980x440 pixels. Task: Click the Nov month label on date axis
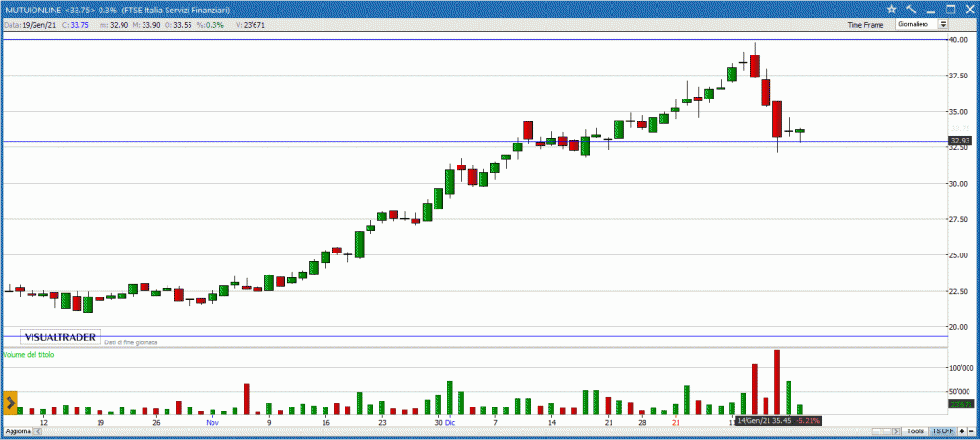pyautogui.click(x=213, y=423)
